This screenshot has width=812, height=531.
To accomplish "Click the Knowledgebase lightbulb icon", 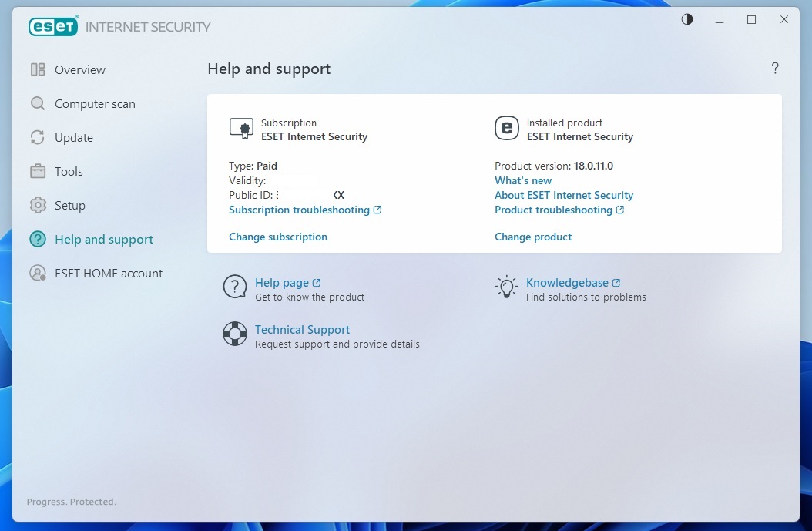I will coord(506,287).
